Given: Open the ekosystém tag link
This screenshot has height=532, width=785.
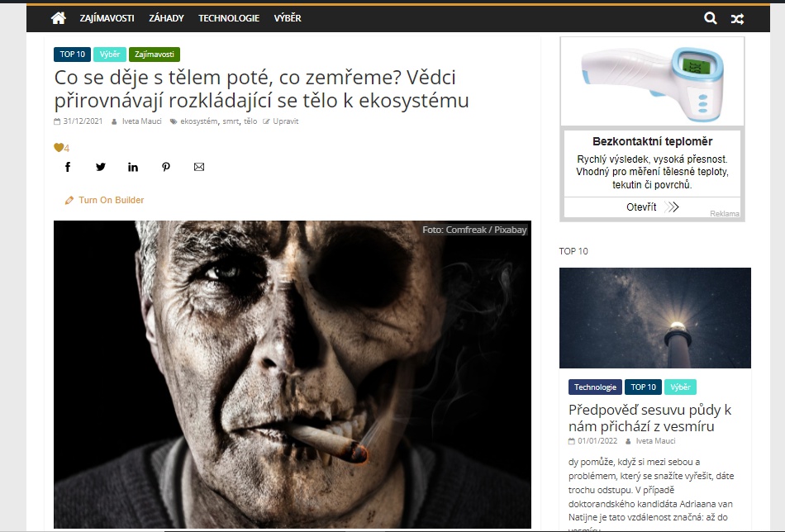Looking at the screenshot, I should (199, 121).
